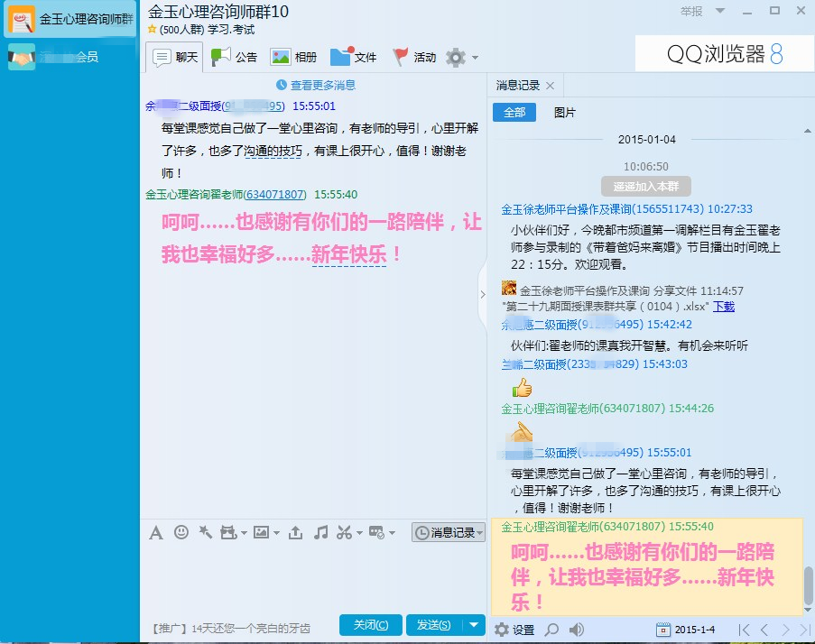The image size is (815, 644).
Task: Select the screenshot scissors tool
Action: coord(344,533)
